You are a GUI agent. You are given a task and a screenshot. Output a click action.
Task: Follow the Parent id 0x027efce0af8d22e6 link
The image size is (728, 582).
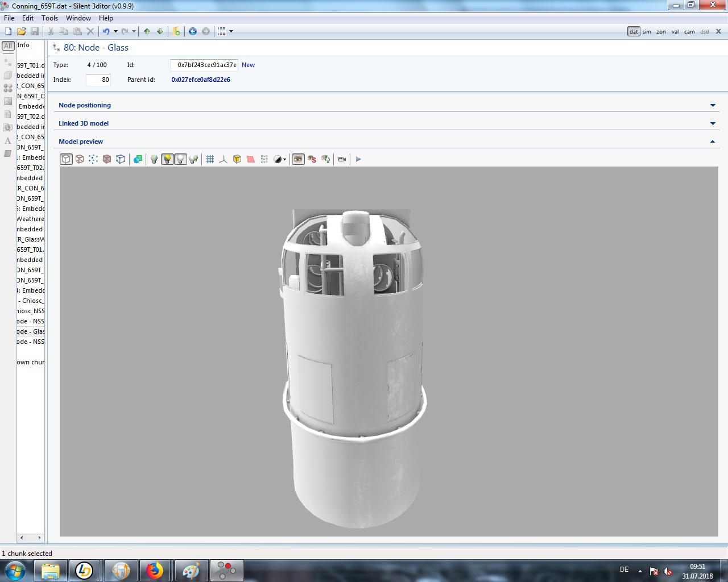pyautogui.click(x=201, y=80)
